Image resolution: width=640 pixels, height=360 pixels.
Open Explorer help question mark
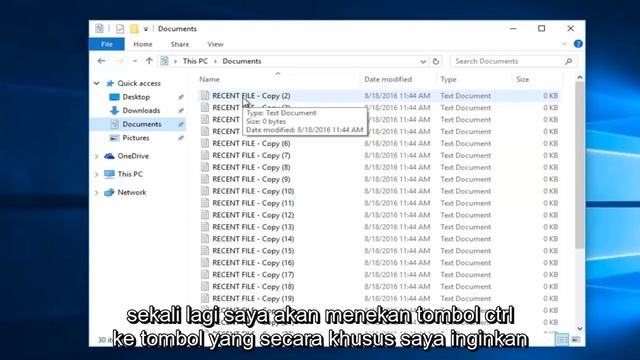578,44
